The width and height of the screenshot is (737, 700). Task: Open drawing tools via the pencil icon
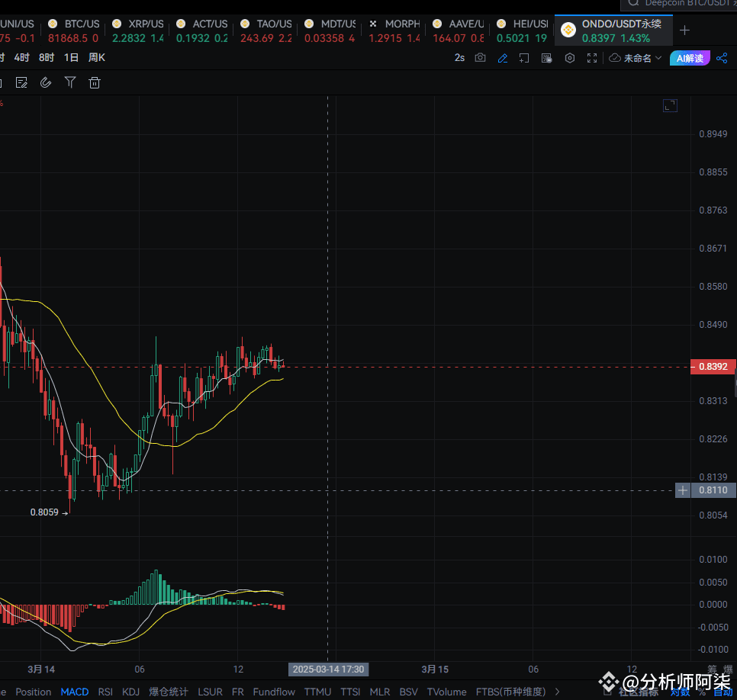click(502, 57)
